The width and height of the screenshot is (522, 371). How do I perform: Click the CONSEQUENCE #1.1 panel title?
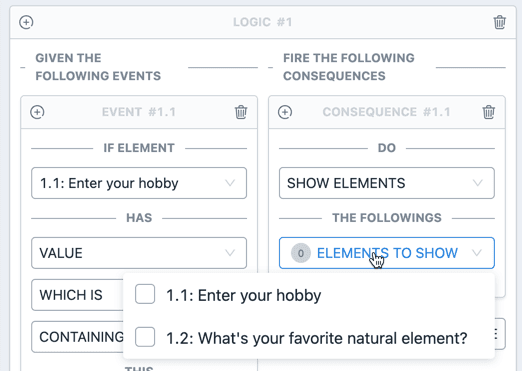pos(386,112)
